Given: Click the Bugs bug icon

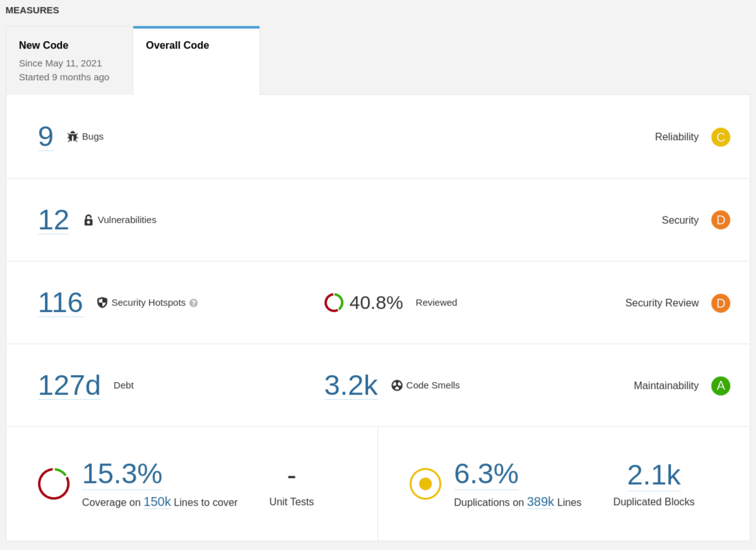Looking at the screenshot, I should click(73, 136).
